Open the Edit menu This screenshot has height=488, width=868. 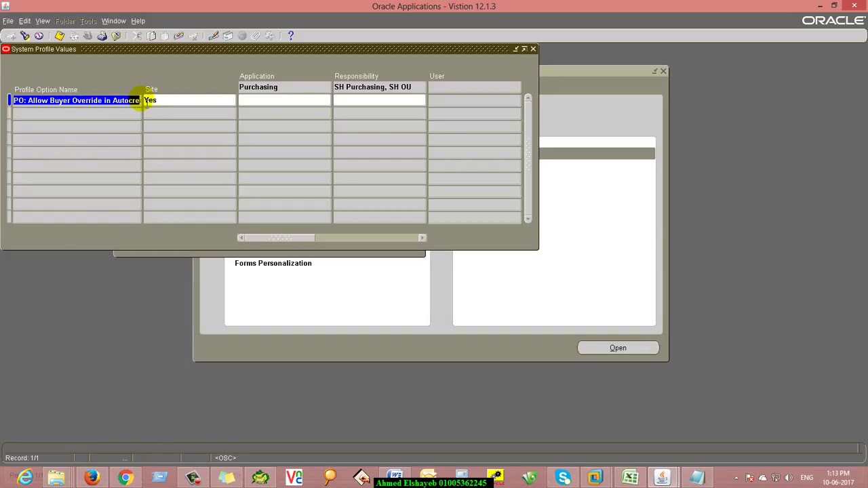(24, 21)
